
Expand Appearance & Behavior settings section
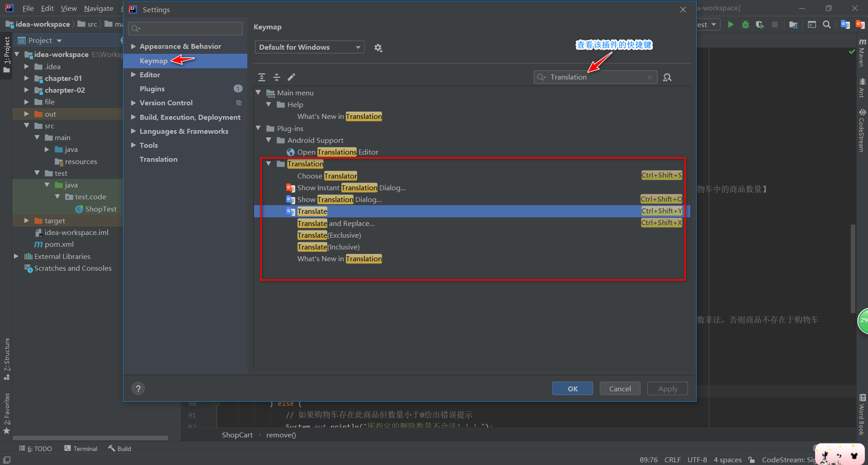tap(133, 46)
